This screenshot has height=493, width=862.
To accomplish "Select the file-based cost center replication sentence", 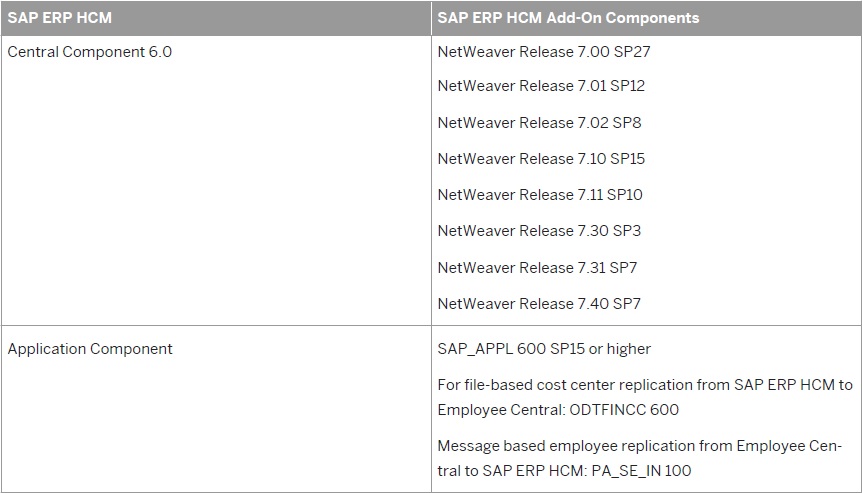I will point(645,397).
